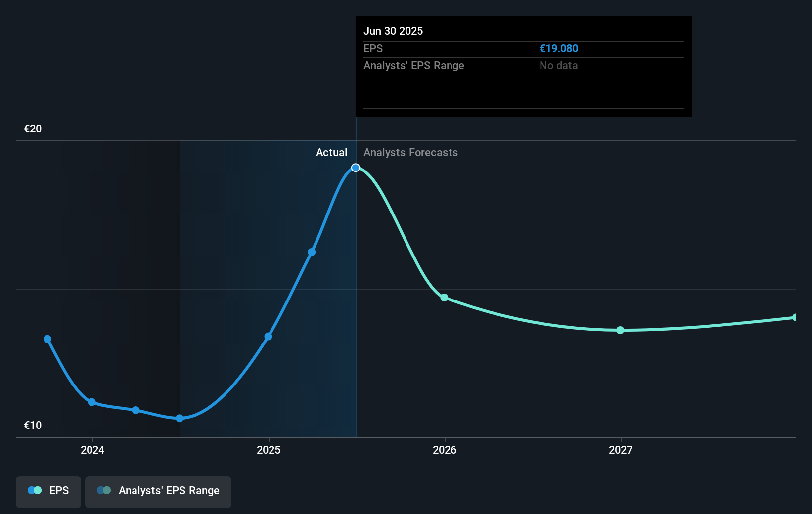This screenshot has height=514, width=812.
Task: Click the forecast data point at 2027
Action: [620, 330]
